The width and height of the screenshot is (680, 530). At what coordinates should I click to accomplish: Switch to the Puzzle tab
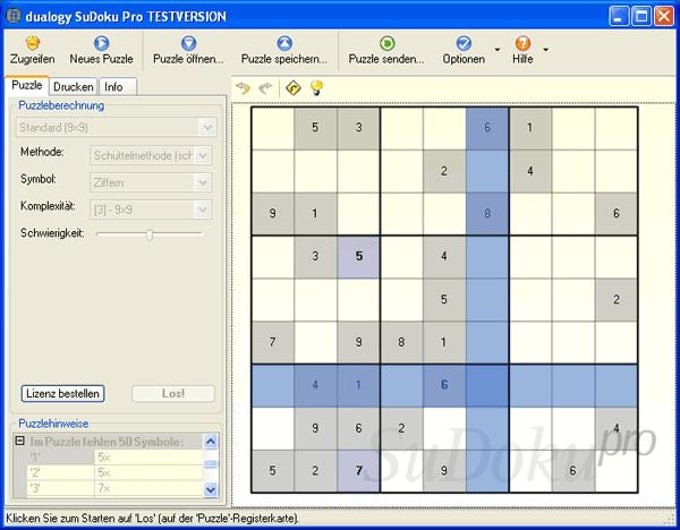coord(27,85)
